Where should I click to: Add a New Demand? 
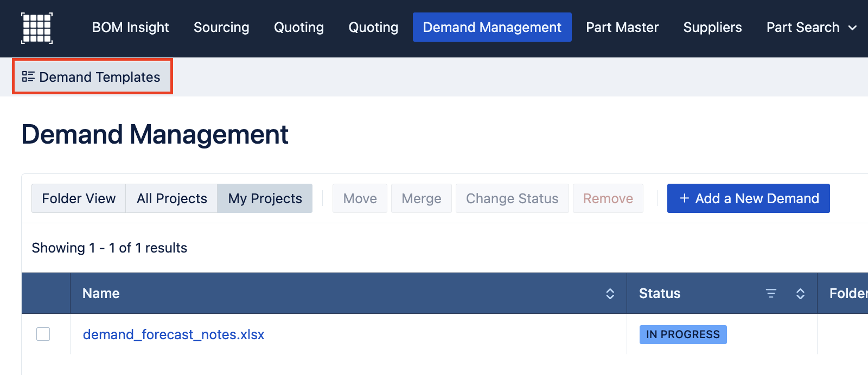point(748,198)
